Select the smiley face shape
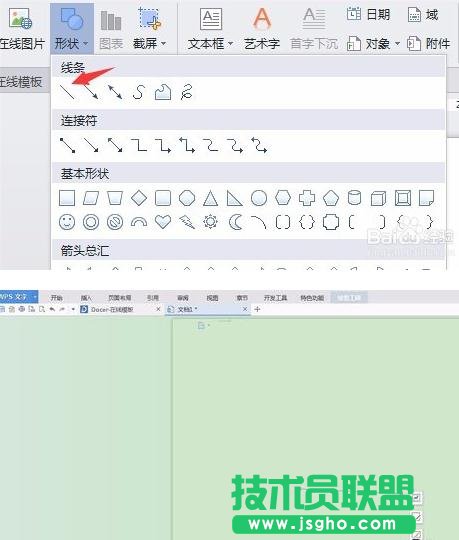Viewport: 459px width, 540px height. 67,222
